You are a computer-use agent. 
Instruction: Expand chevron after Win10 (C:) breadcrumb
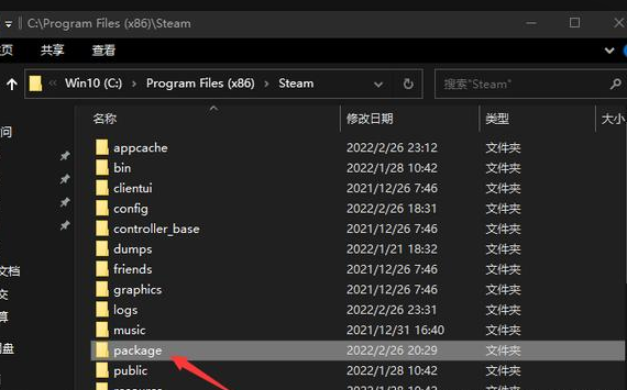click(134, 84)
